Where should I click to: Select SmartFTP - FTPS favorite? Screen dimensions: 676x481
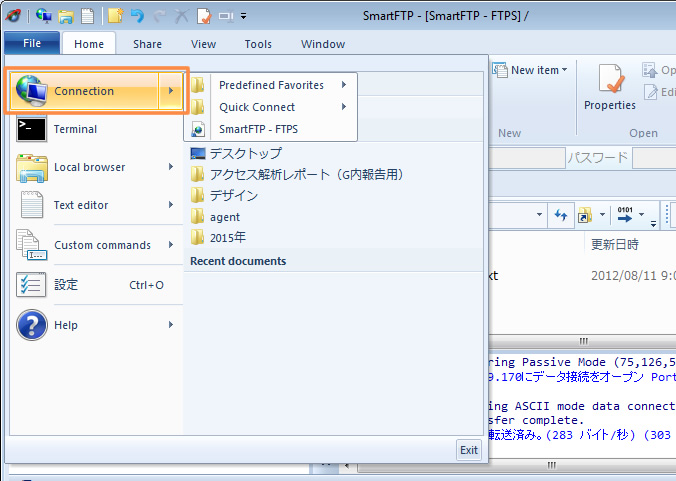258,129
